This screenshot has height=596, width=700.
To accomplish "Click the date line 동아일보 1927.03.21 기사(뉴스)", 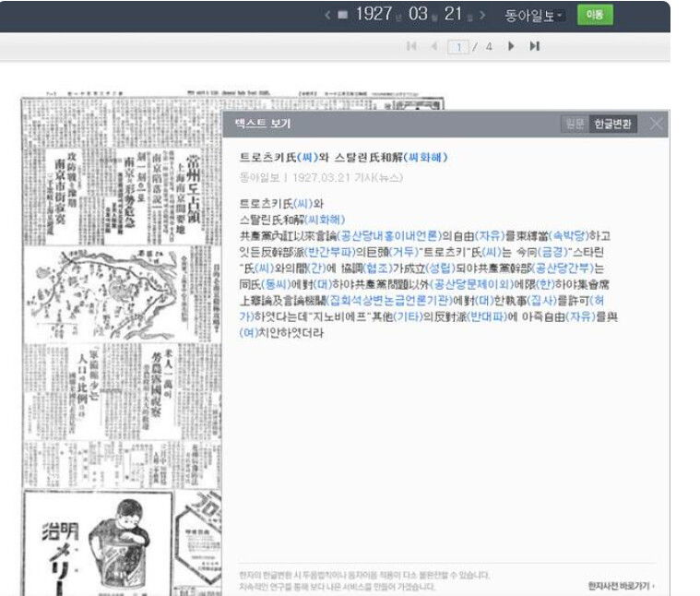I will pyautogui.click(x=321, y=178).
